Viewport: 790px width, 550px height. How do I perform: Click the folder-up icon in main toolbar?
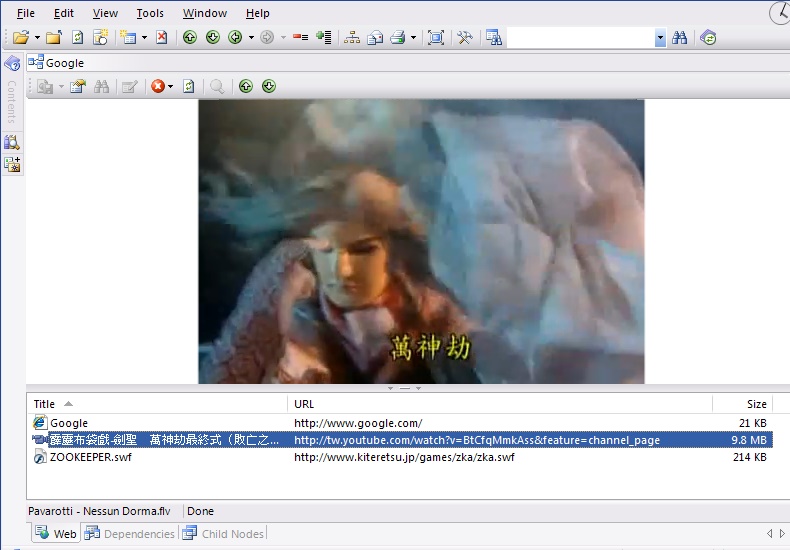point(54,37)
